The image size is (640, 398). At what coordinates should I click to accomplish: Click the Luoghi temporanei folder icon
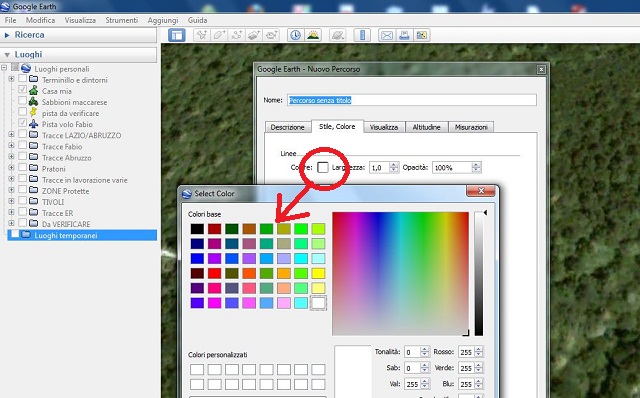point(26,235)
